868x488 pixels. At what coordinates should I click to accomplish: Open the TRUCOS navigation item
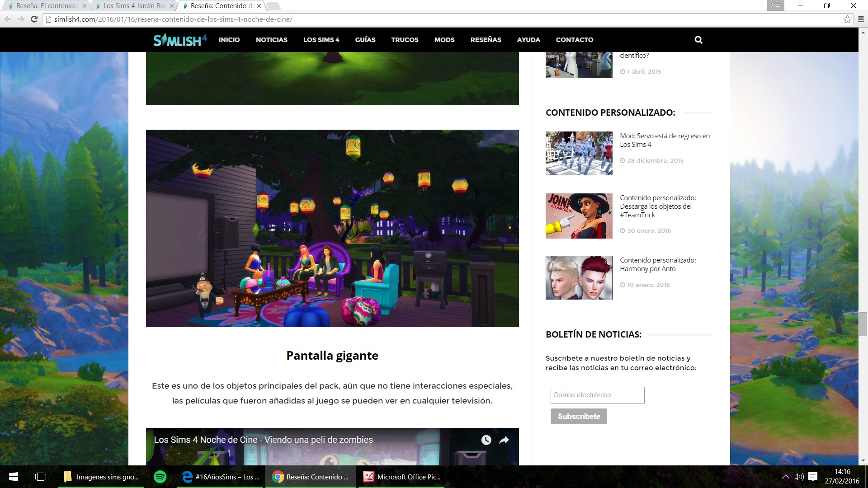405,40
